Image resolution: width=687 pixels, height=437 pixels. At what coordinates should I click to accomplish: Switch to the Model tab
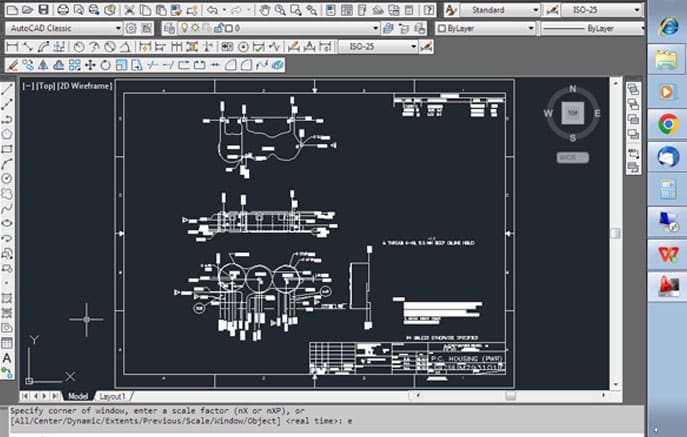[78, 396]
